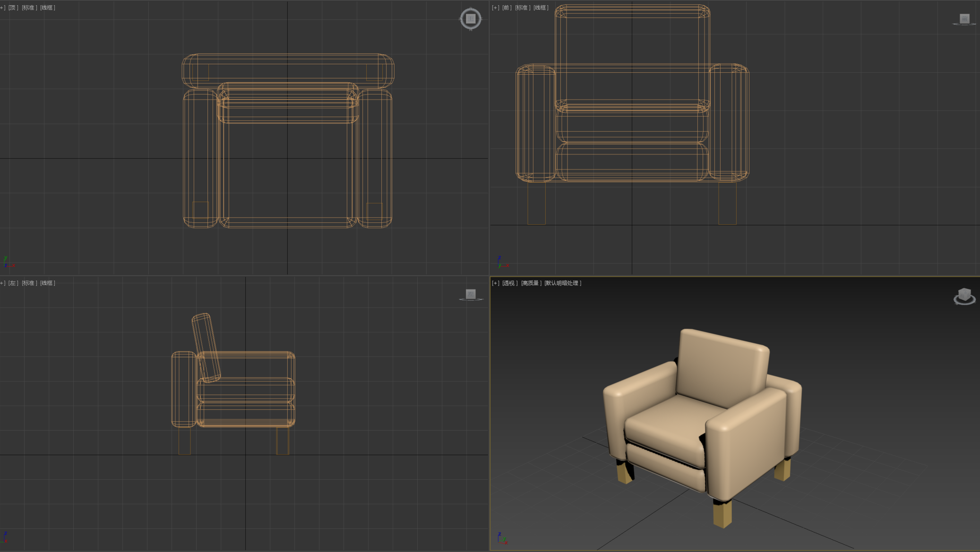Click the ViewCube in the front viewport
Image resolution: width=980 pixels, height=552 pixels.
tap(964, 19)
